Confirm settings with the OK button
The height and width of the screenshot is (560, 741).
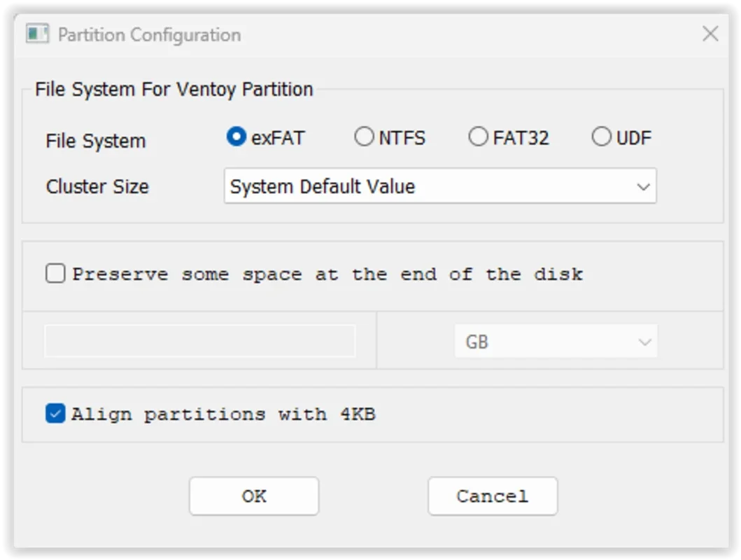pos(254,496)
